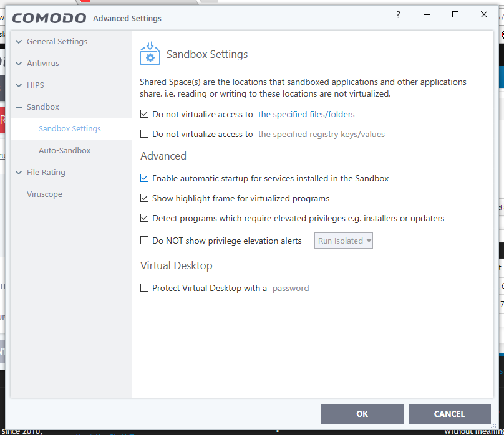Expand the HIPS section chevron
This screenshot has height=435, width=504.
pos(19,85)
